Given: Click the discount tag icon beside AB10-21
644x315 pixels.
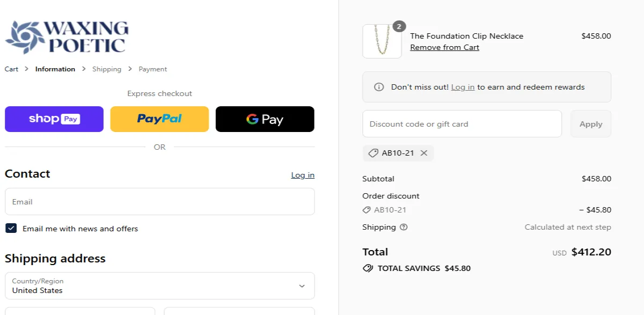Looking at the screenshot, I should coord(374,153).
